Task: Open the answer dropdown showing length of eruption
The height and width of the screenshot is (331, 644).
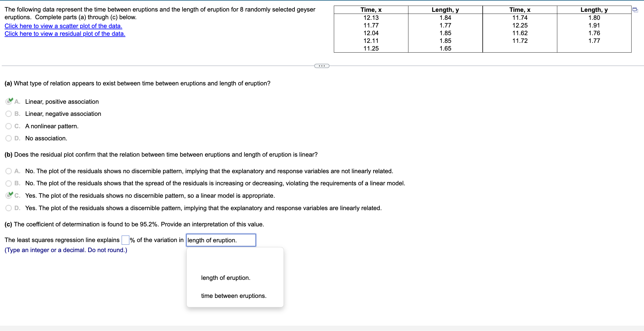Action: [x=221, y=240]
